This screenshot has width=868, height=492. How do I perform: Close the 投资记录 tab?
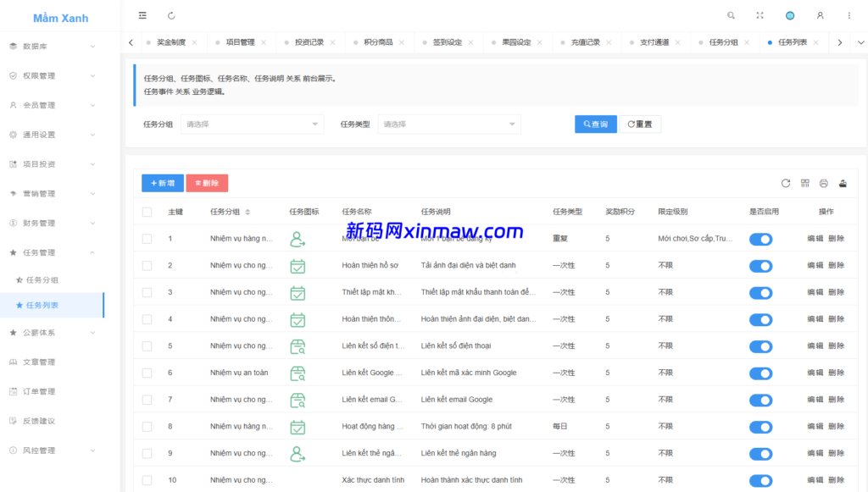click(332, 42)
